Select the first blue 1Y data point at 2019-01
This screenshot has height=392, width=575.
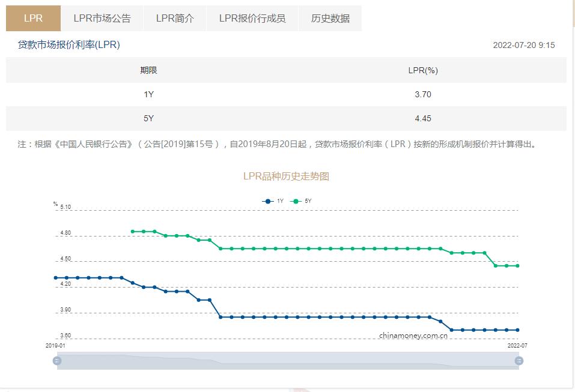click(55, 277)
